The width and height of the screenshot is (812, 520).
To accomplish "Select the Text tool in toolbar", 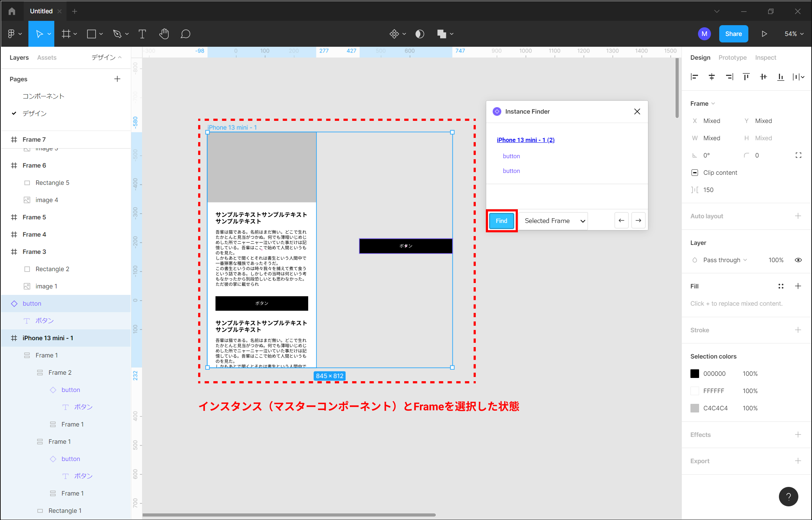I will click(142, 34).
